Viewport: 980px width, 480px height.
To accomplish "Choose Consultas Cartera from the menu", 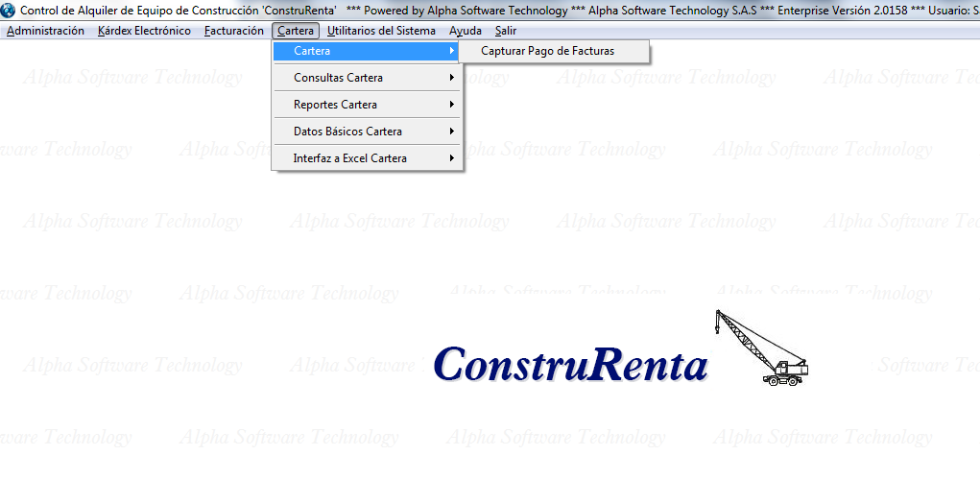I will (338, 78).
